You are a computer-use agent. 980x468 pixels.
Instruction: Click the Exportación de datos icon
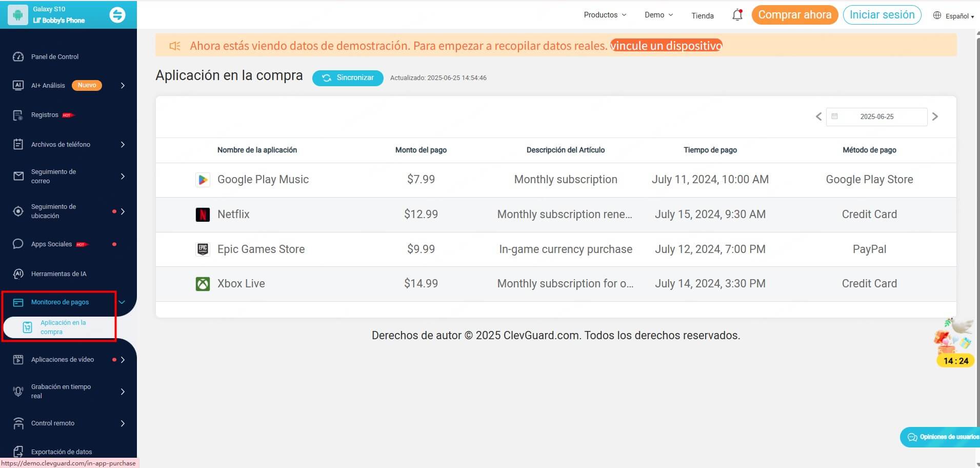tap(18, 452)
